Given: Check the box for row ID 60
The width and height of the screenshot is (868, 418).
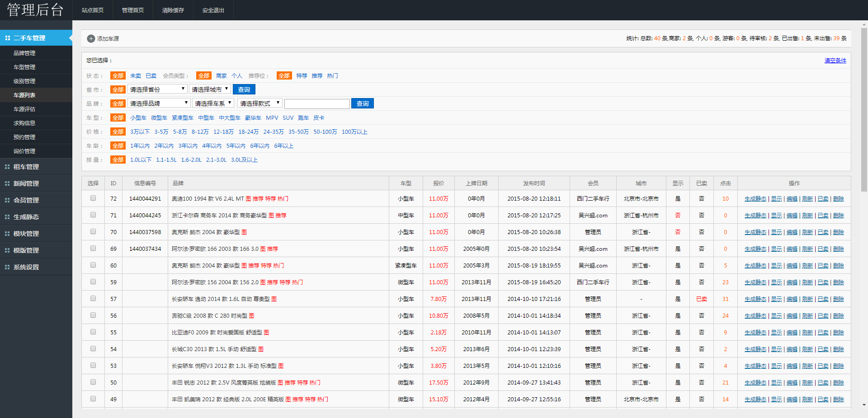Looking at the screenshot, I should click(93, 265).
